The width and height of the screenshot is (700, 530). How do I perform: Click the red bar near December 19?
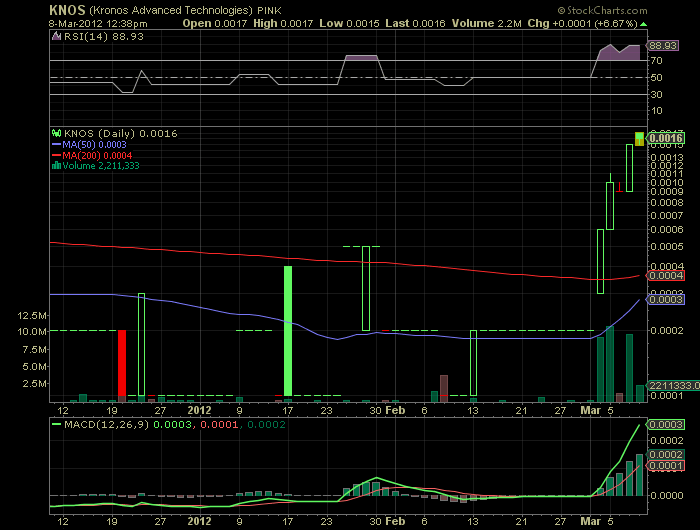pyautogui.click(x=122, y=362)
